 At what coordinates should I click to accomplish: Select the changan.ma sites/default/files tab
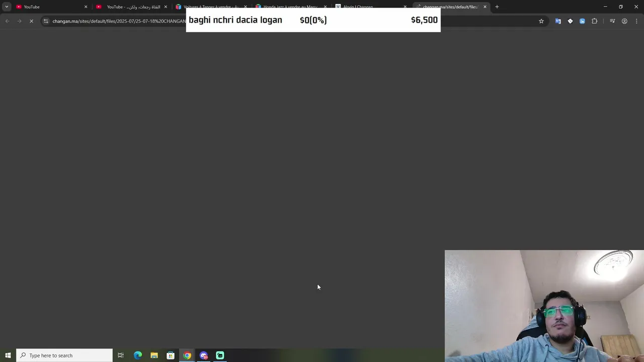click(x=450, y=7)
